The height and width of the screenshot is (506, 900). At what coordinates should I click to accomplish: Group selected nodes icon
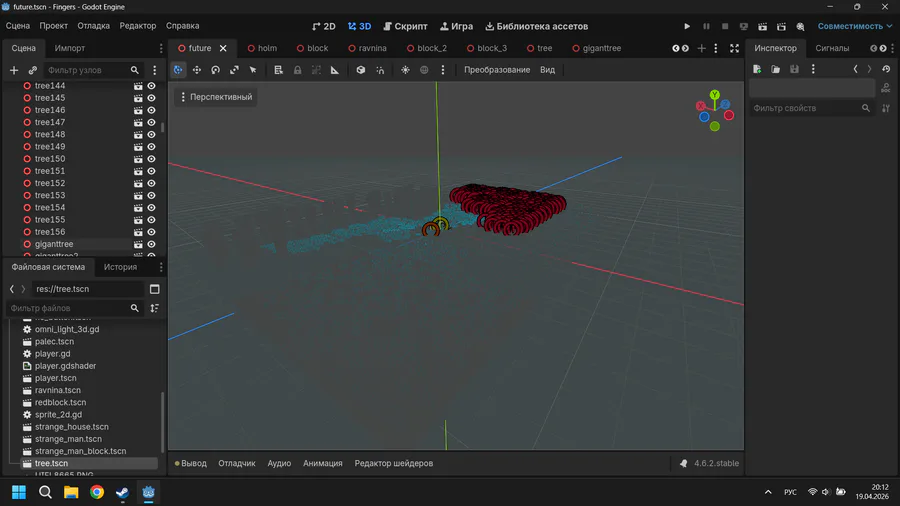coord(316,70)
